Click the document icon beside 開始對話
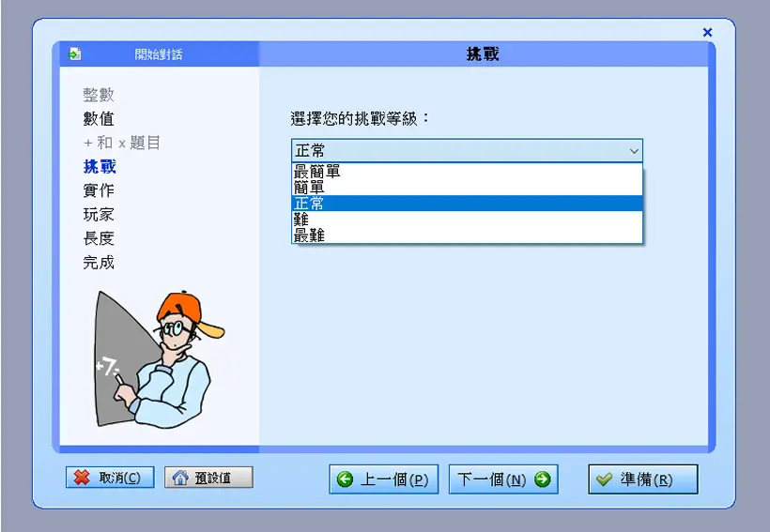The width and height of the screenshot is (770, 532). click(75, 53)
